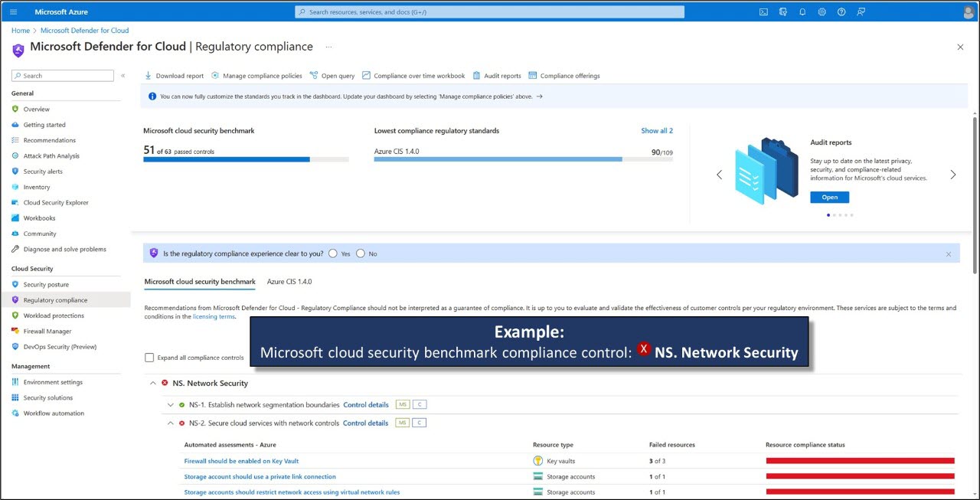Image resolution: width=980 pixels, height=500 pixels.
Task: Collapse NS-2 secure cloud services row
Action: pyautogui.click(x=170, y=423)
